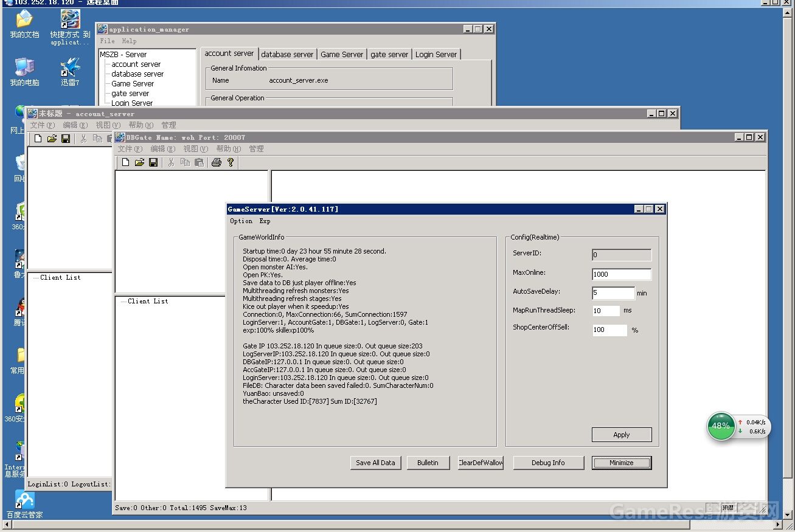
Task: Click the Apply button in the Config panel
Action: (x=622, y=435)
